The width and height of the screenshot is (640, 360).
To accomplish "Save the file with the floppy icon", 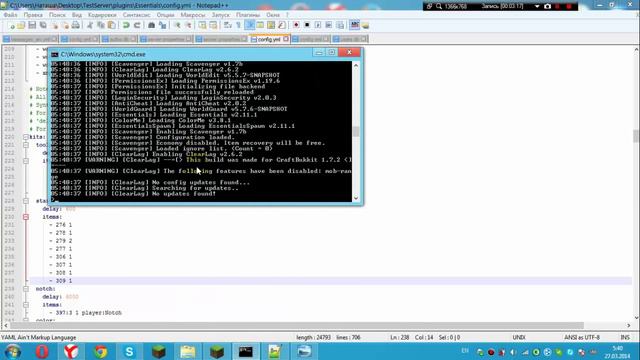I will tap(32, 25).
